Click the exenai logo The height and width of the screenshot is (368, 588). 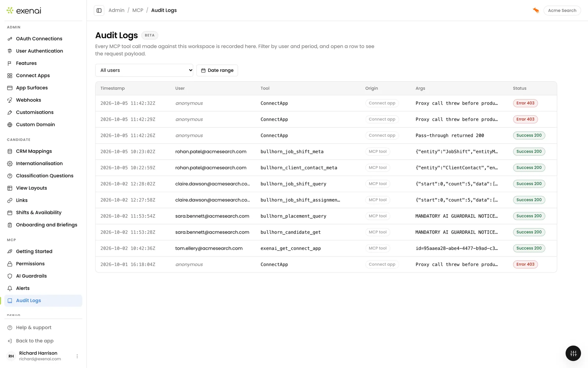[x=24, y=11]
